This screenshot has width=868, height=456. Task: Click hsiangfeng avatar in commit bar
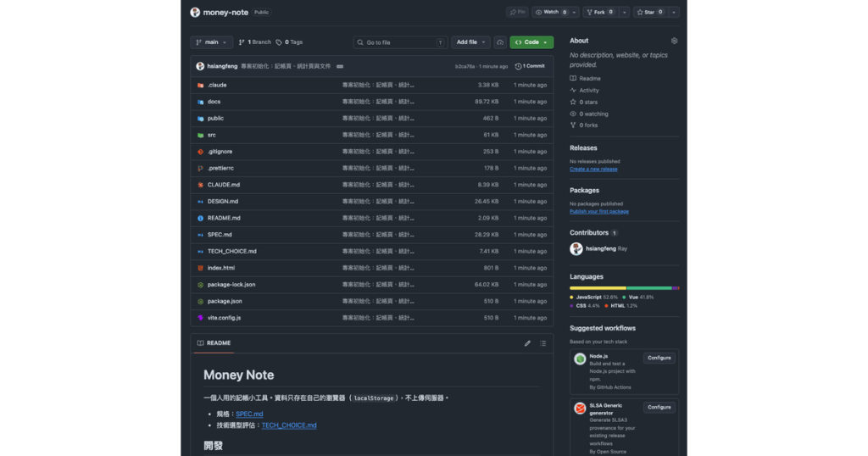pos(200,66)
